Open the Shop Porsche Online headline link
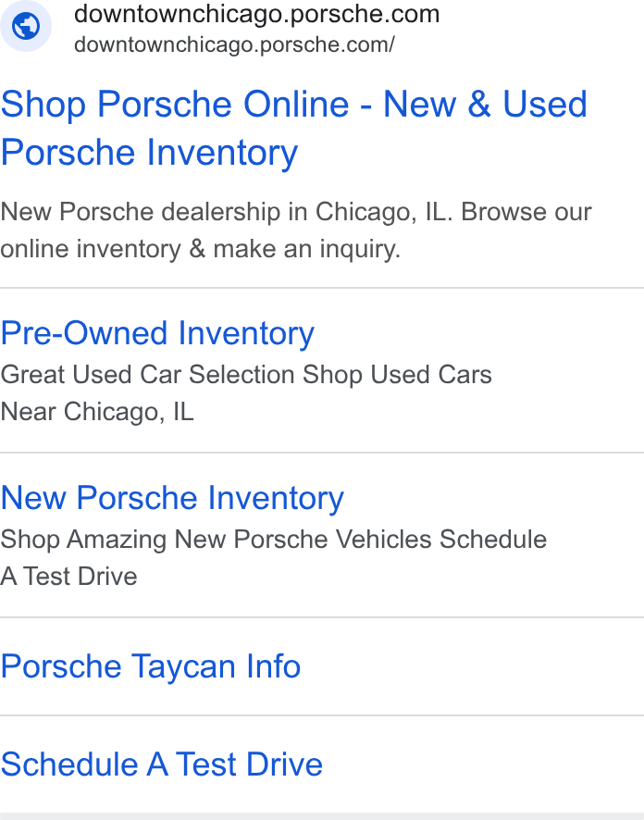This screenshot has width=644, height=820. point(294,128)
